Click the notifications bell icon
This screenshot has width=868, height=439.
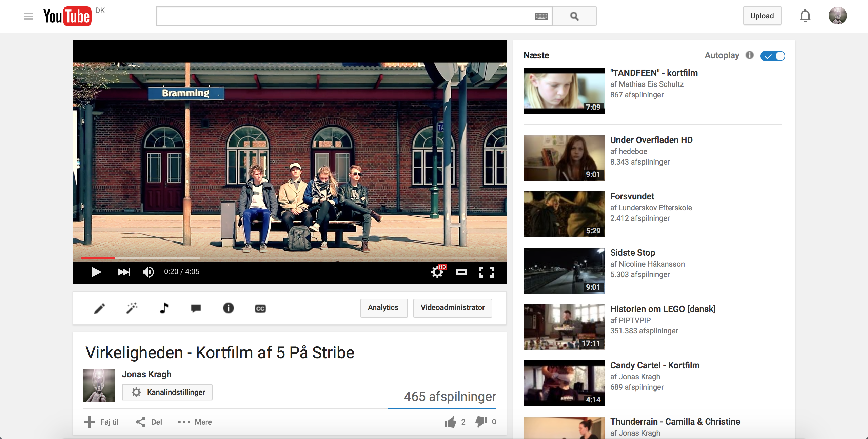point(805,16)
